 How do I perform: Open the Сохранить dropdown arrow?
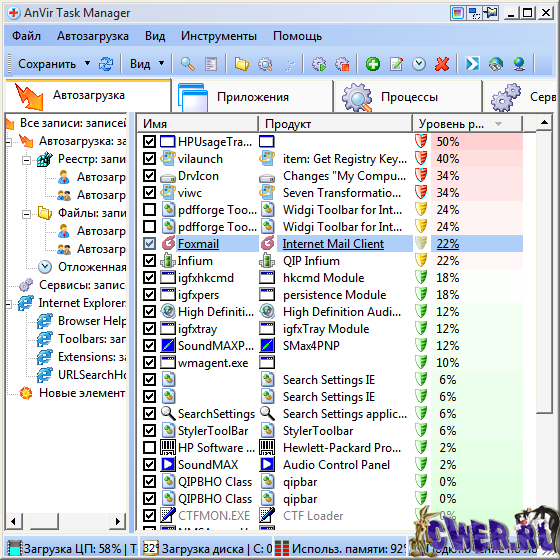click(87, 64)
